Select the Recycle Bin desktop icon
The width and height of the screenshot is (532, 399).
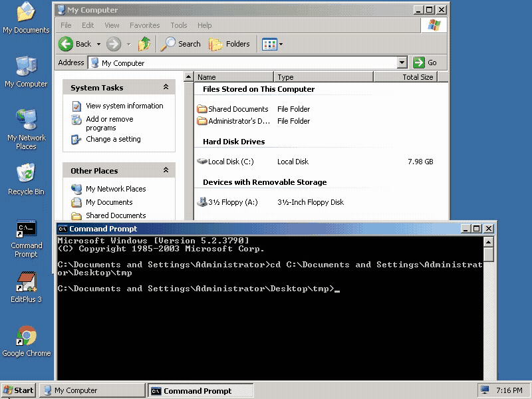26,175
